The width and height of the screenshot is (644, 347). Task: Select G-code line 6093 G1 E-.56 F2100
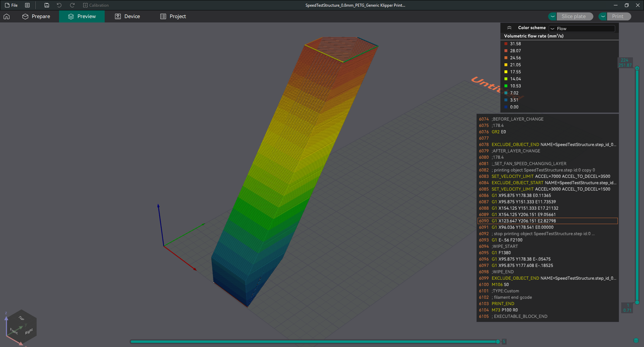pos(547,240)
